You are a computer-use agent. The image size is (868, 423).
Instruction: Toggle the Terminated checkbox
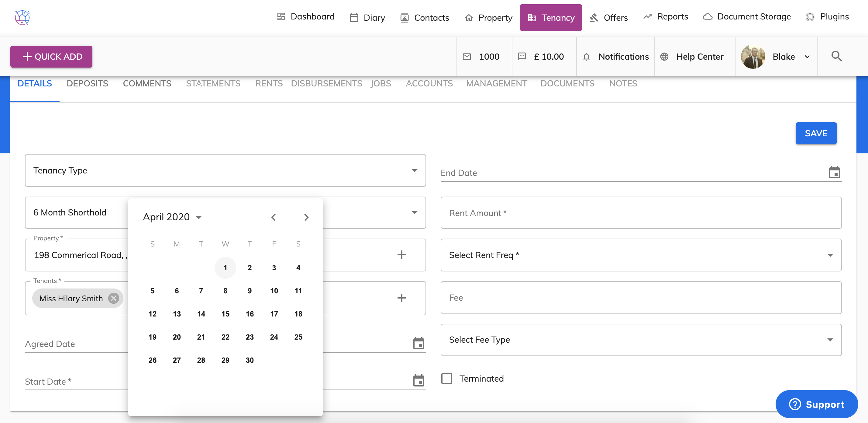point(447,379)
